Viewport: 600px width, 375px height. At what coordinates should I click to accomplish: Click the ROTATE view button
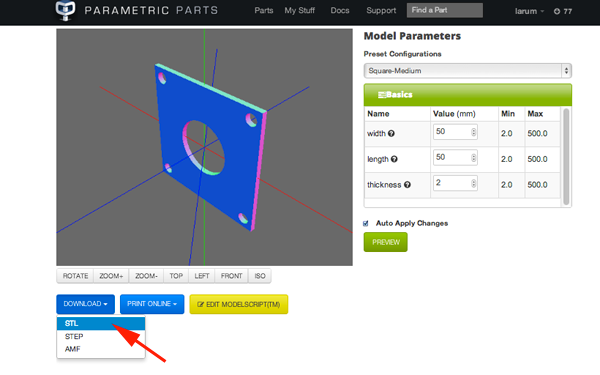(x=75, y=276)
